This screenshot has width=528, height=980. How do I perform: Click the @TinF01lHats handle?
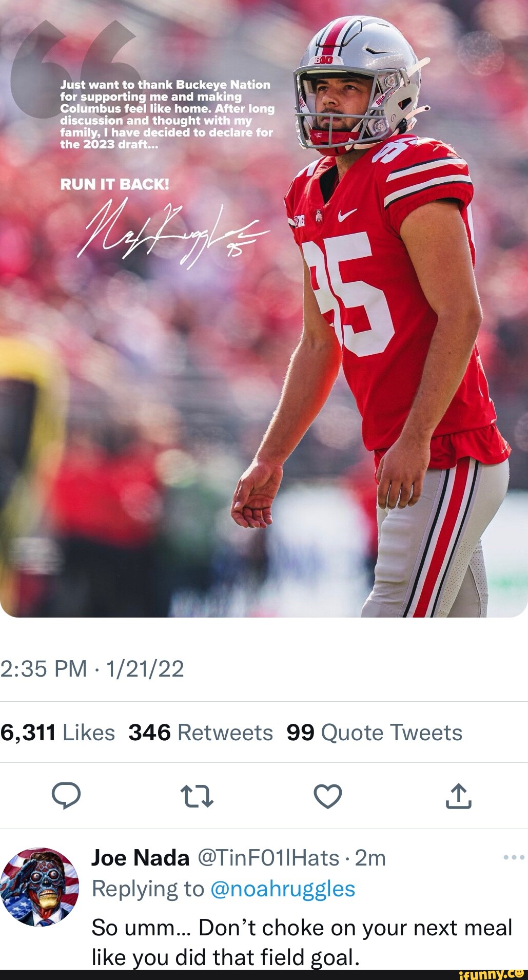pos(268,857)
